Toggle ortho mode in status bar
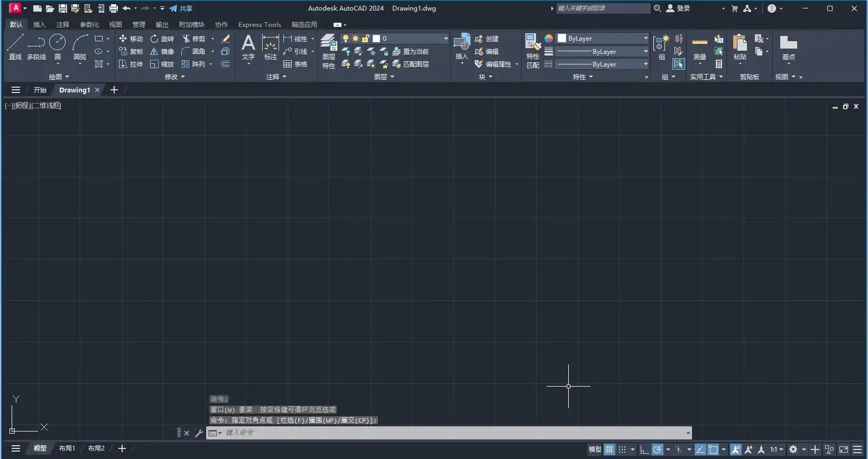 [644, 449]
